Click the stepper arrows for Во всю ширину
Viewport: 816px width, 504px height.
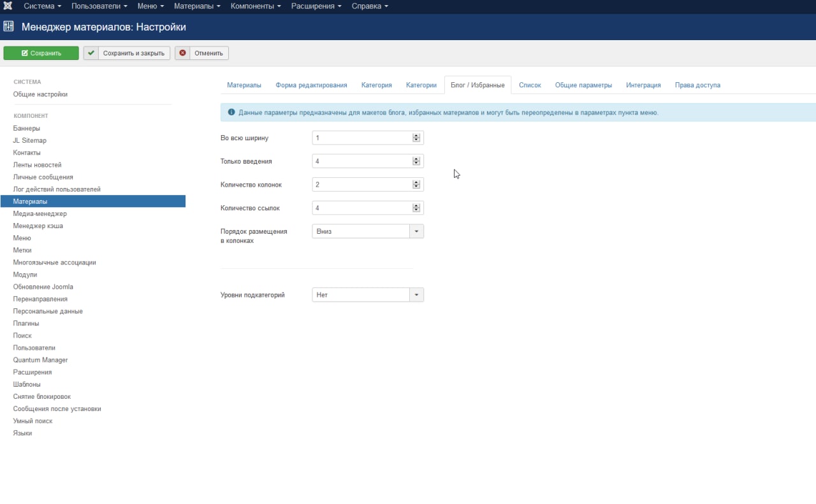tap(416, 138)
